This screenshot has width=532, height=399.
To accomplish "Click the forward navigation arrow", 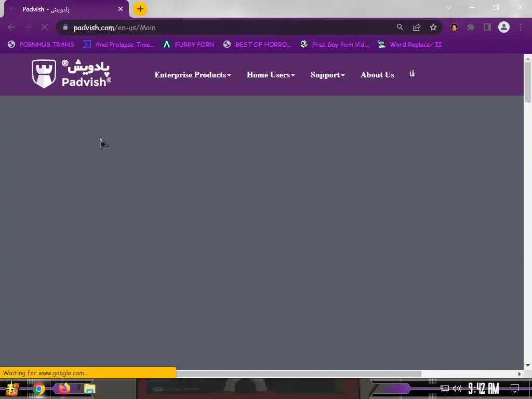I will [28, 27].
